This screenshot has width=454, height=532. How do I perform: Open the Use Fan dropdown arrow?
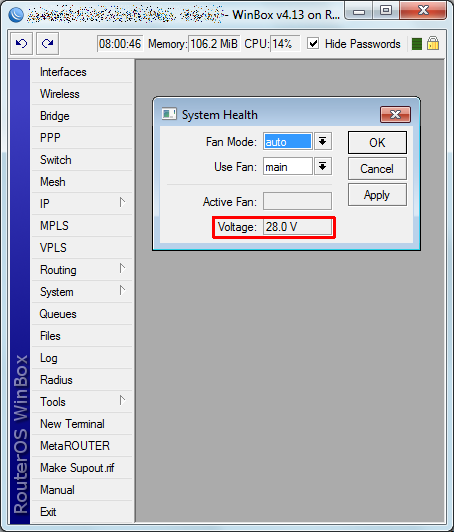pyautogui.click(x=323, y=166)
